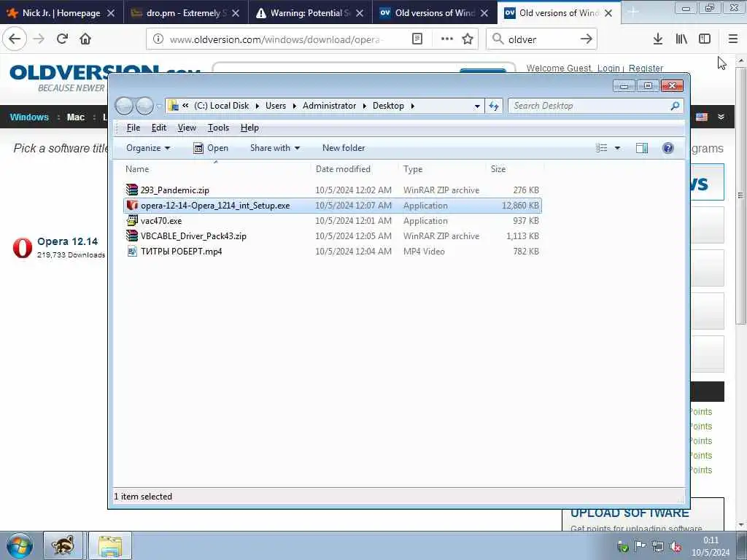Screen dimensions: 747x560
Task: Click Windows link on oldversion site
Action: click(x=29, y=117)
